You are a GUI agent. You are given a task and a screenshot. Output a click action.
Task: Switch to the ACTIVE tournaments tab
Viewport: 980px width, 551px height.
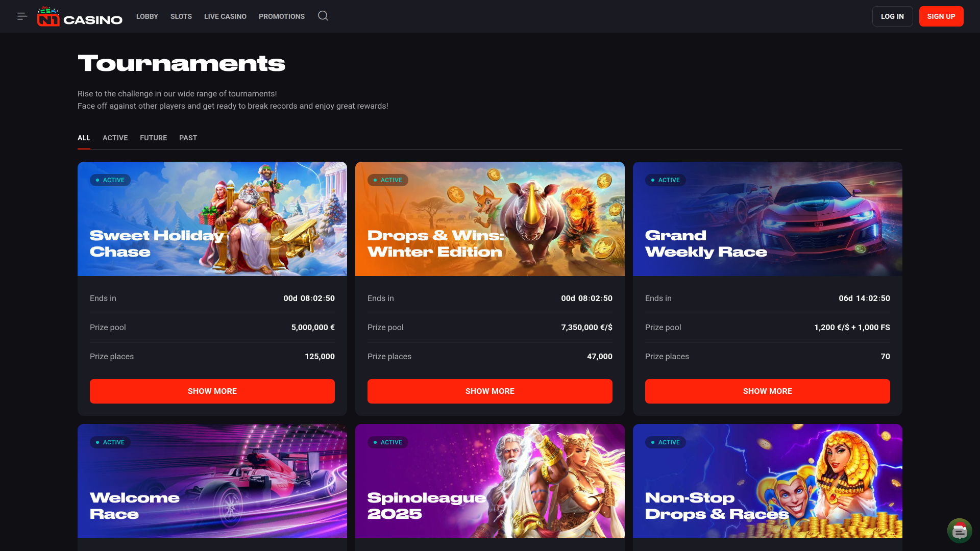[115, 138]
